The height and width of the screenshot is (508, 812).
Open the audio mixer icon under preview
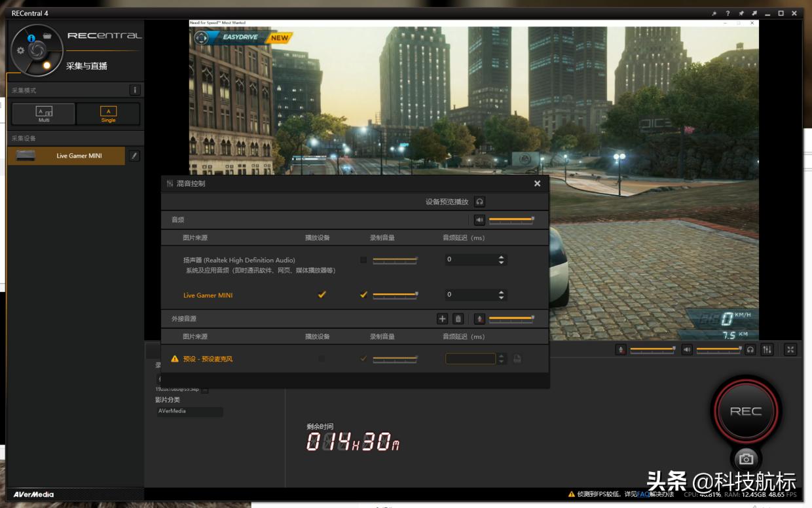point(767,350)
